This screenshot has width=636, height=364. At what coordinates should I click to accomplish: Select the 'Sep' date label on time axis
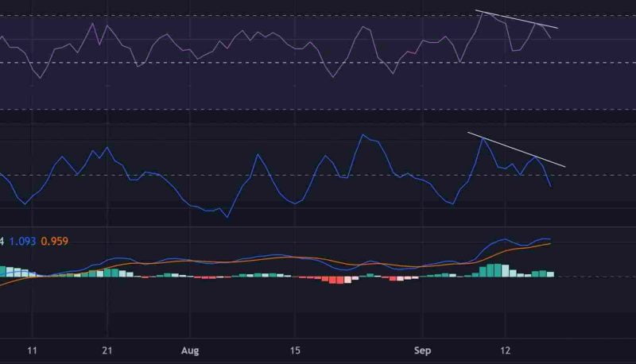(x=422, y=350)
